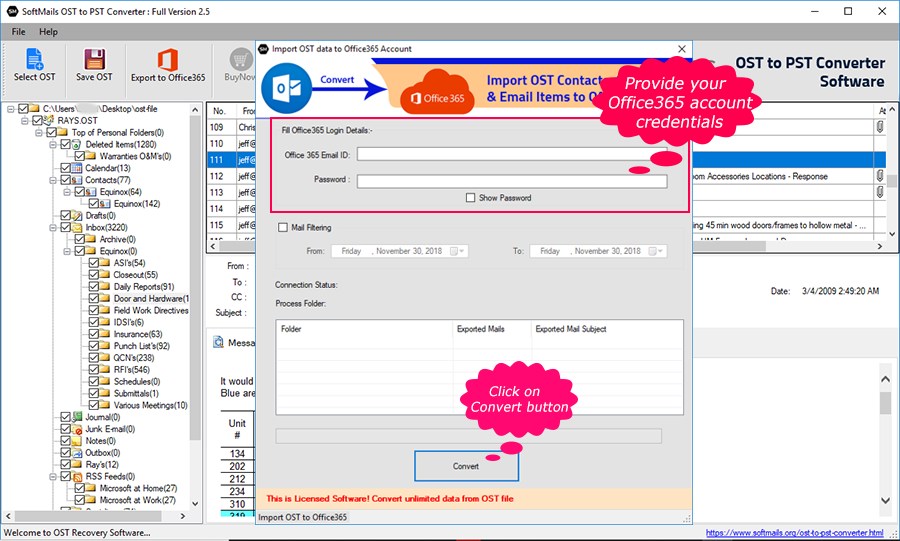Click the Message tab icon in preview pane
The height and width of the screenshot is (541, 900).
pyautogui.click(x=218, y=342)
